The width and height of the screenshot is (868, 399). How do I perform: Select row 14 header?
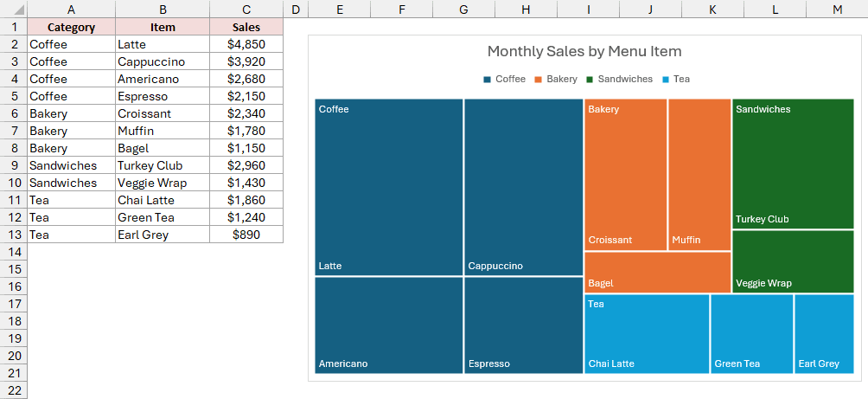pos(13,252)
